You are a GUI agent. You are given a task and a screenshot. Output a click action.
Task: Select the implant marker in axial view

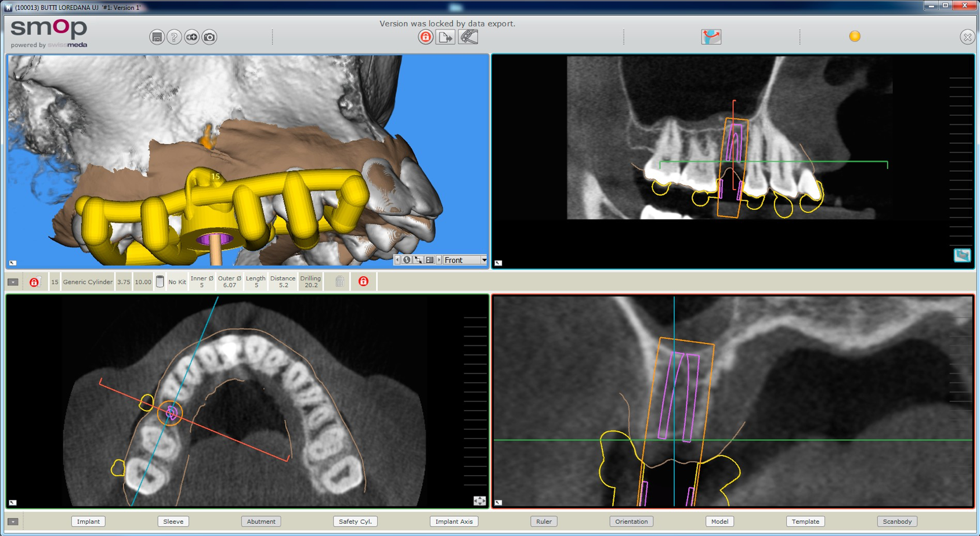point(171,412)
